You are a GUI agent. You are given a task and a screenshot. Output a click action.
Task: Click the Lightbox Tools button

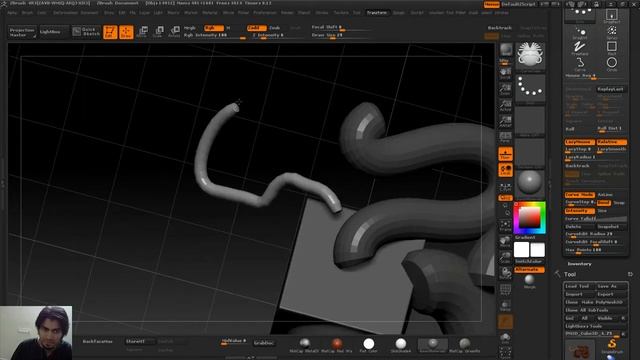(595, 326)
